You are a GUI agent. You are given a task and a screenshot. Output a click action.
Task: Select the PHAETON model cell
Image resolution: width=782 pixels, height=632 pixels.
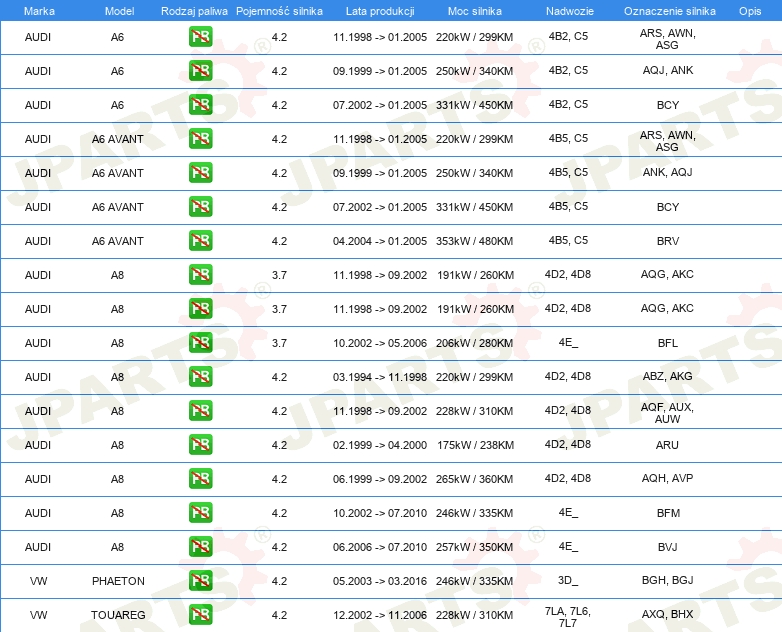coord(118,581)
